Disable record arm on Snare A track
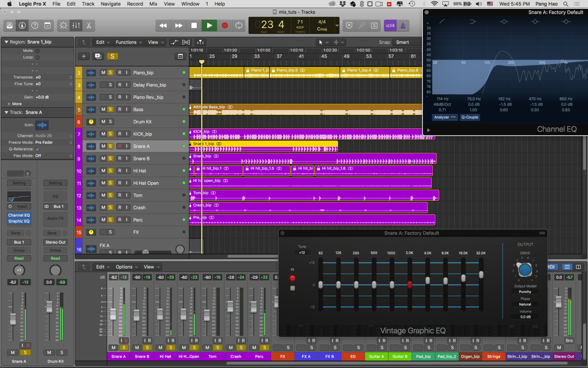The width and height of the screenshot is (588, 368). pos(119,146)
